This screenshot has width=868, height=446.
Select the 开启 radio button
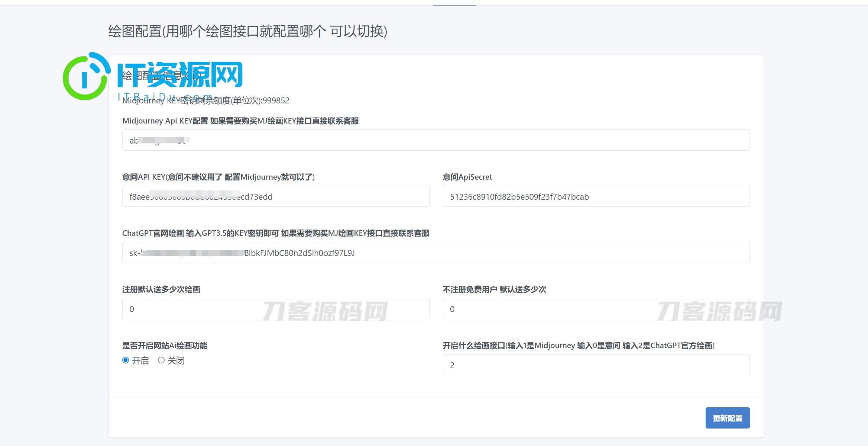click(x=126, y=360)
